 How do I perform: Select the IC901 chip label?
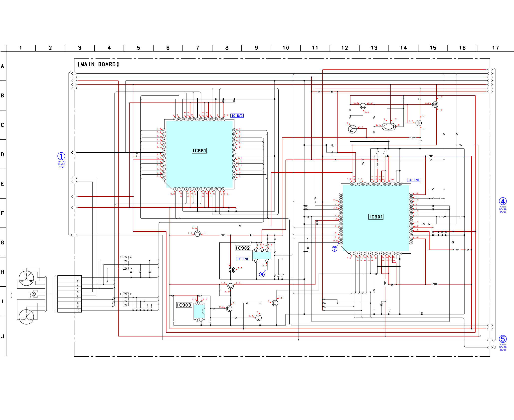[x=376, y=217]
